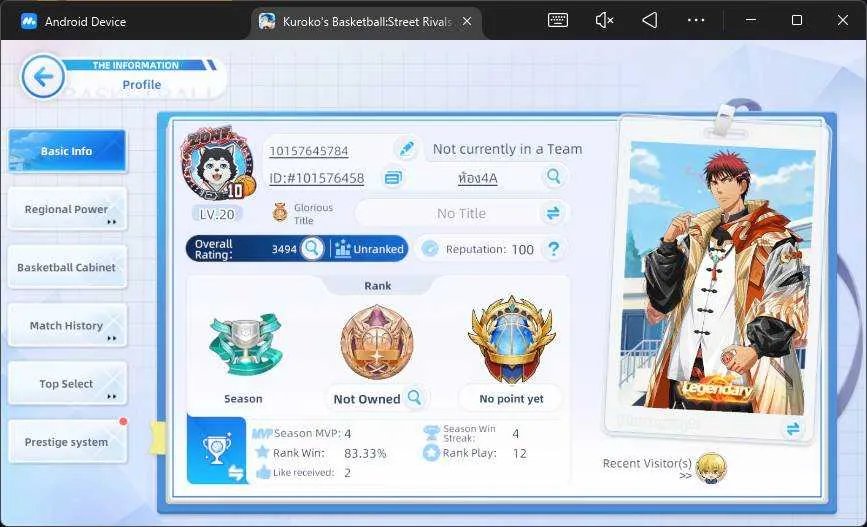Copy the player ID with the copy icon
This screenshot has height=527, width=867.
click(x=393, y=178)
